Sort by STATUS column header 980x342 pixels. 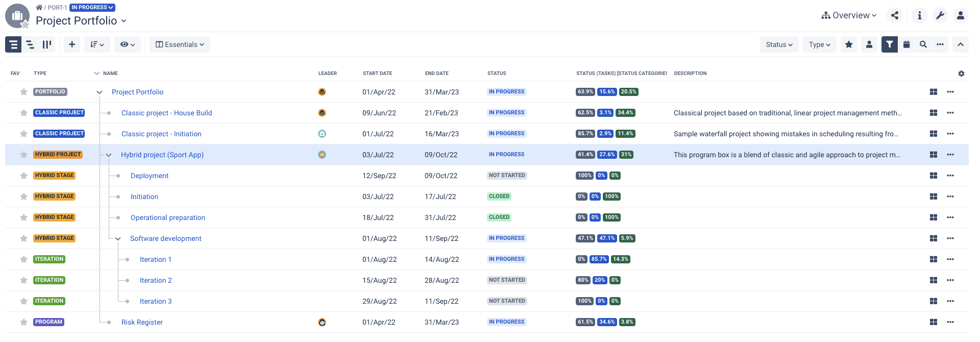[497, 74]
